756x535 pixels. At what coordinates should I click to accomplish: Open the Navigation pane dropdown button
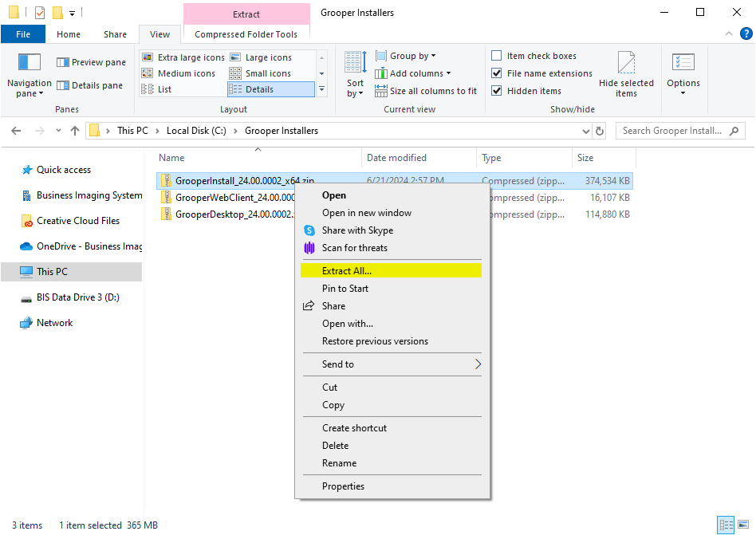(x=30, y=76)
